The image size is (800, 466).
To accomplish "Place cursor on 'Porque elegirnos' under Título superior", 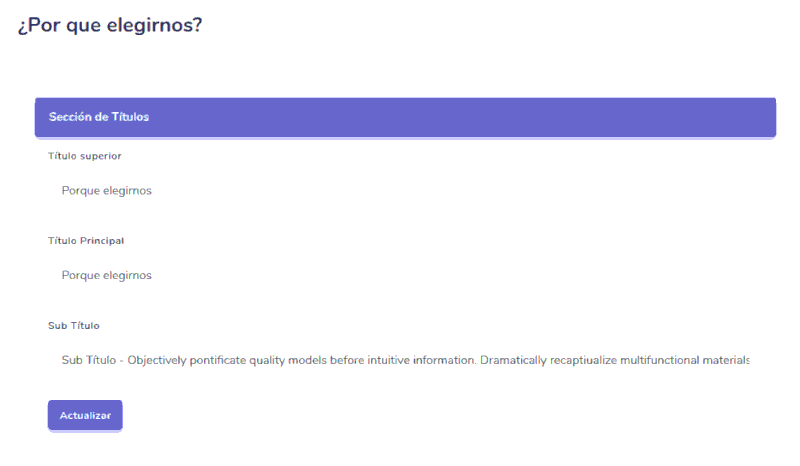I will tap(106, 190).
